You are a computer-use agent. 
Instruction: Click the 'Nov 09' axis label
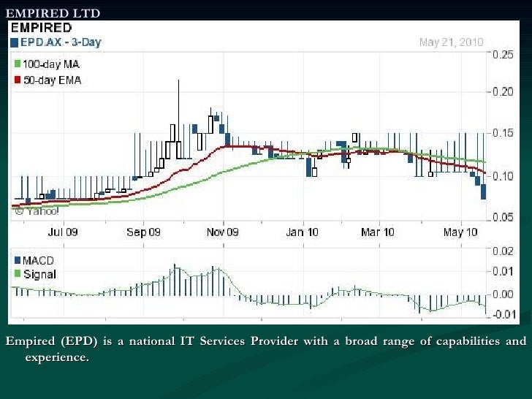click(223, 232)
